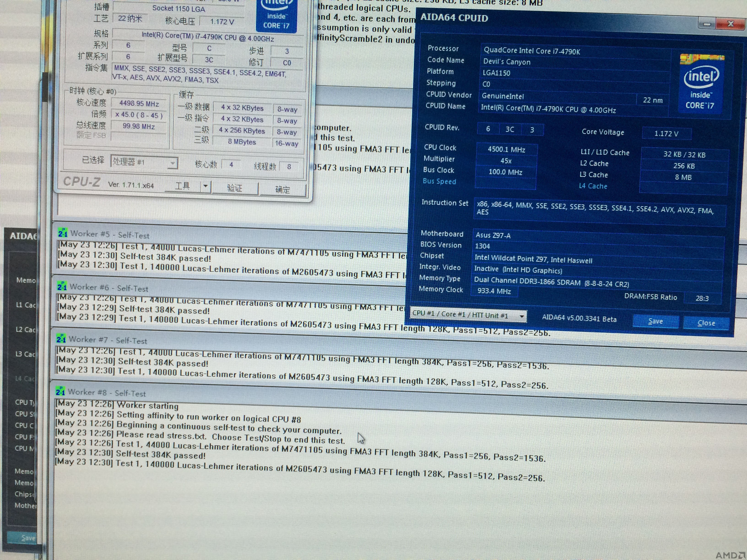The width and height of the screenshot is (747, 560).
Task: Click the 三级 cache value 8 MBytes in CPU-Z
Action: [x=242, y=142]
